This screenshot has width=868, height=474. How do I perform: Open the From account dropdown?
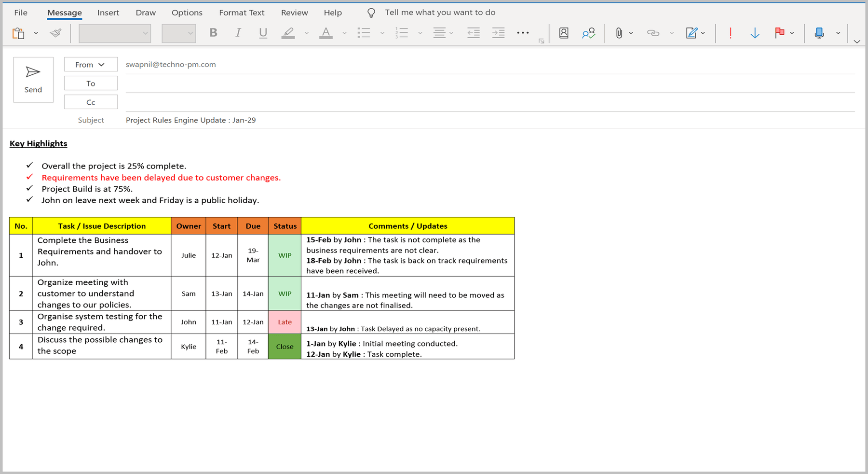91,64
